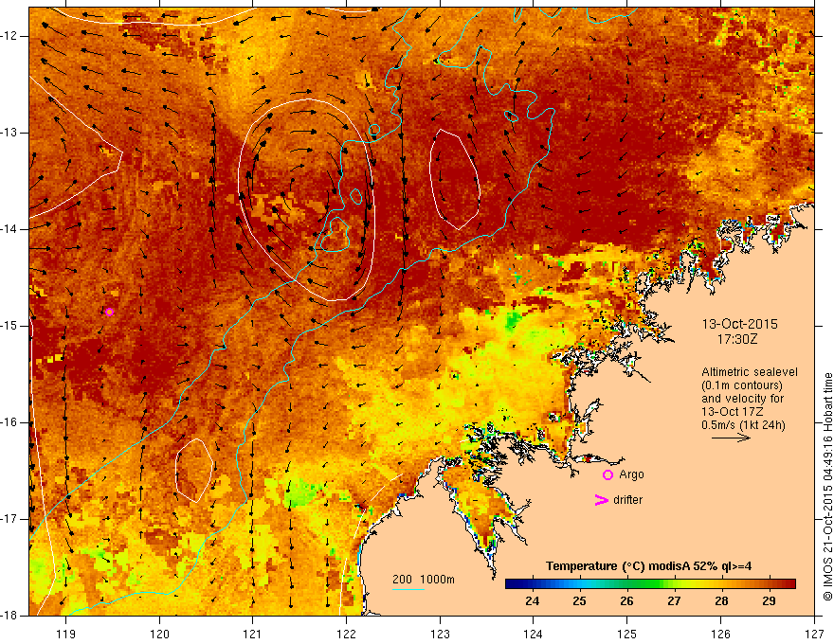The height and width of the screenshot is (644, 834).
Task: Click the magenta Argo float marker on the map
Action: point(110,312)
